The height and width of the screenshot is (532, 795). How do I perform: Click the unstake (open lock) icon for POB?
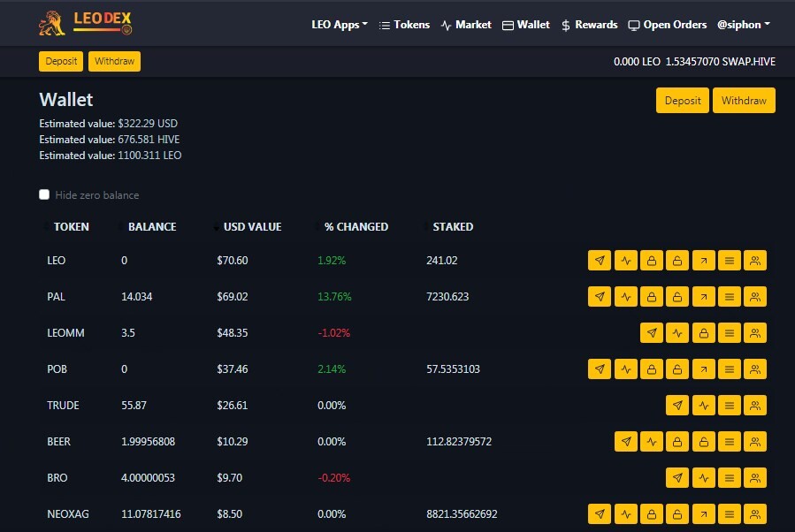[x=677, y=369]
